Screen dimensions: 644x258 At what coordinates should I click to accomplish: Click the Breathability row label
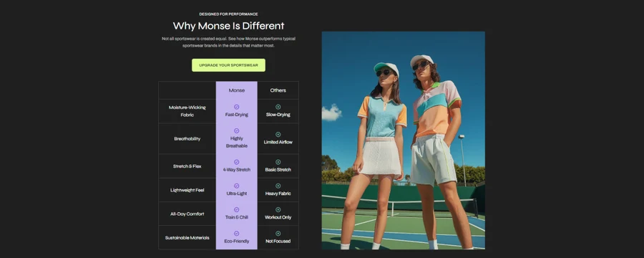pyautogui.click(x=187, y=138)
